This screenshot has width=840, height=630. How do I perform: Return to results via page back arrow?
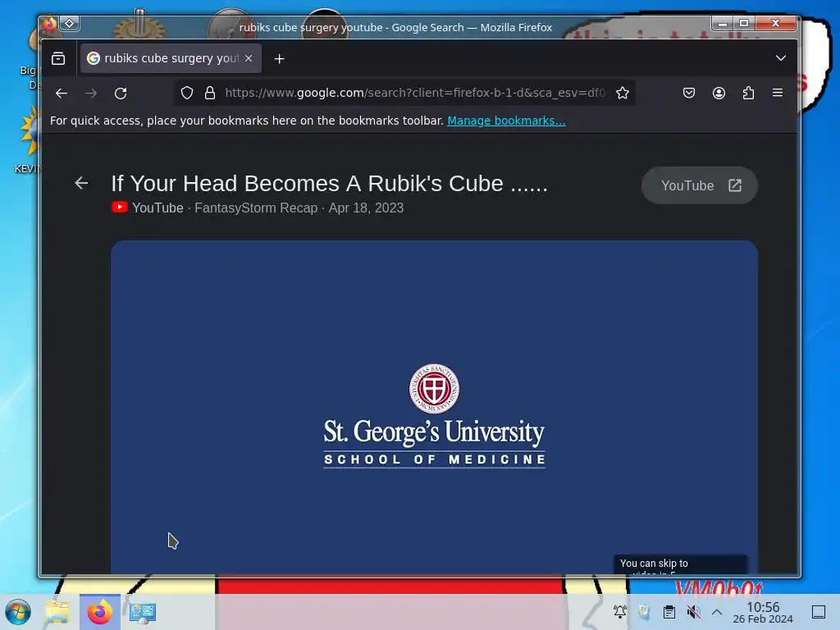[81, 183]
